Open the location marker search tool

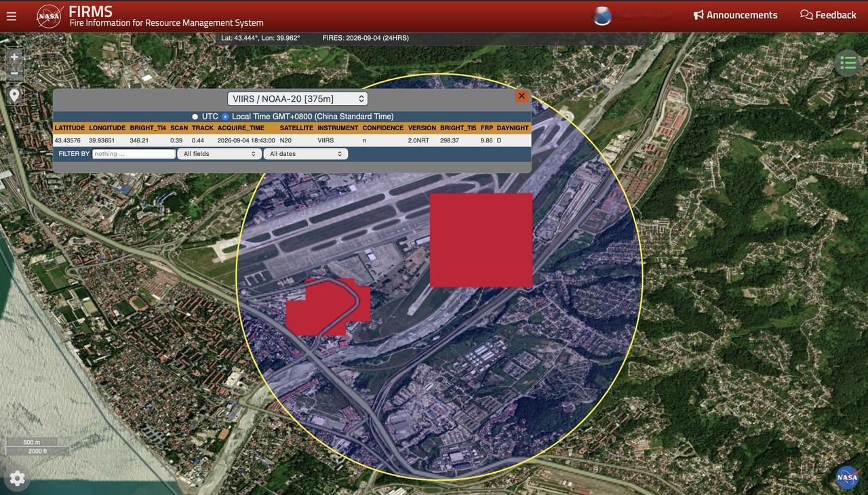click(14, 96)
